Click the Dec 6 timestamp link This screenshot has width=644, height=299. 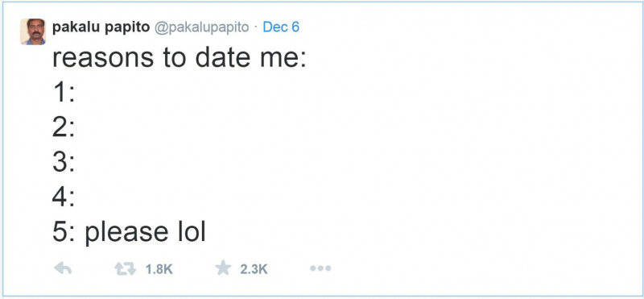point(281,27)
